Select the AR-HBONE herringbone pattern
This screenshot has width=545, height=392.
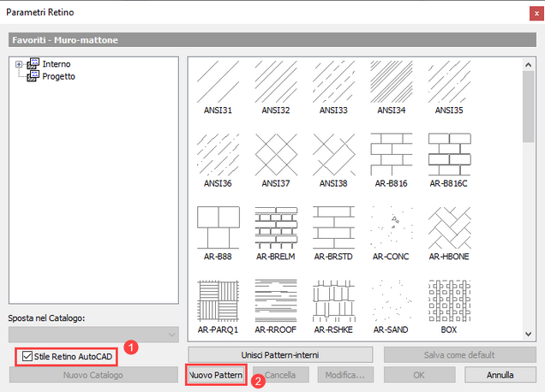(449, 234)
